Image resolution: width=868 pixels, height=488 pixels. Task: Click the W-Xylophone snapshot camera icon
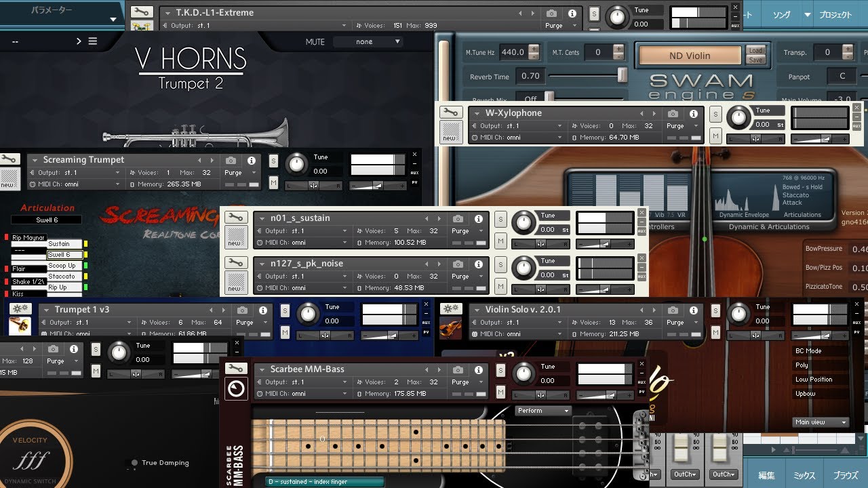click(x=673, y=113)
